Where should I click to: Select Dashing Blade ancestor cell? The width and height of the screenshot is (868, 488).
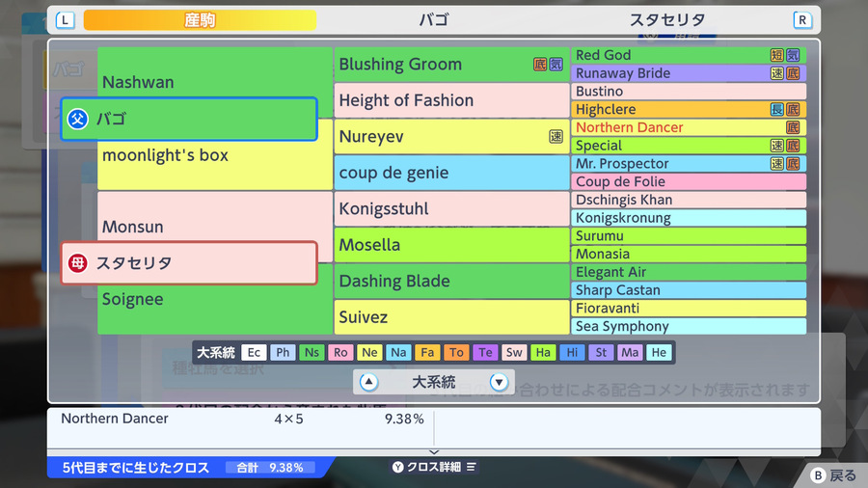(451, 281)
